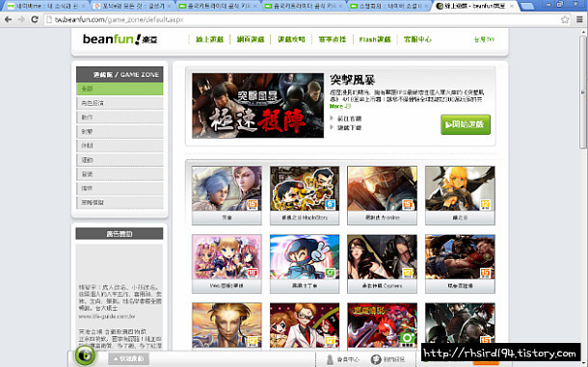Open the Chrome menu hamburger icon

coord(579,19)
